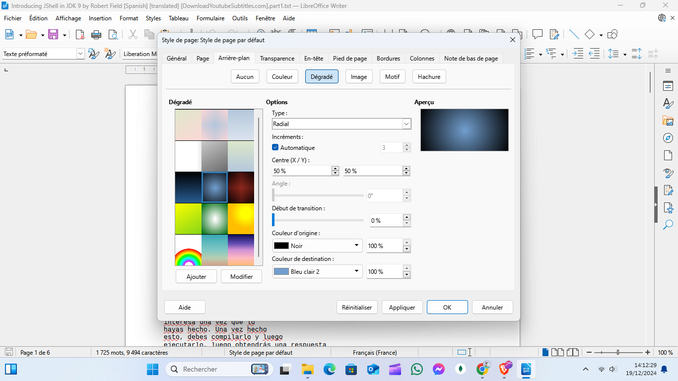This screenshot has height=381, width=678.
Task: Expand the Save button dropdown arrow
Action: tap(64, 35)
